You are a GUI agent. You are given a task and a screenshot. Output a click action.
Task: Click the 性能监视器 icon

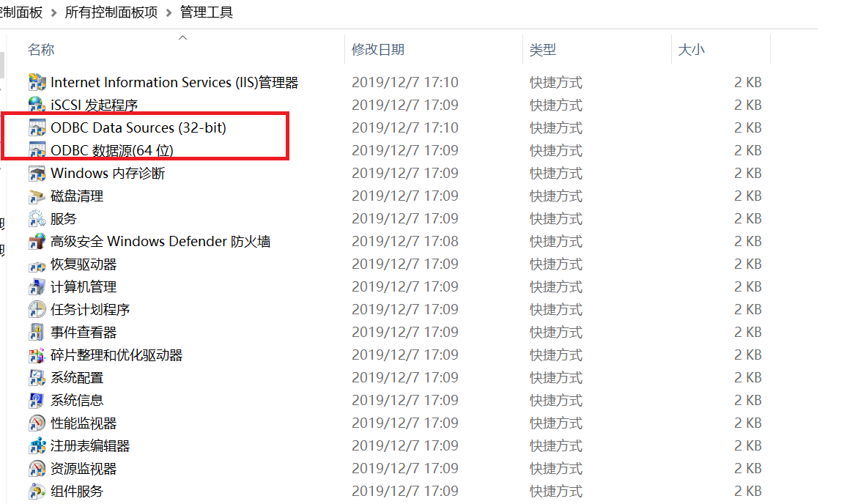37,423
